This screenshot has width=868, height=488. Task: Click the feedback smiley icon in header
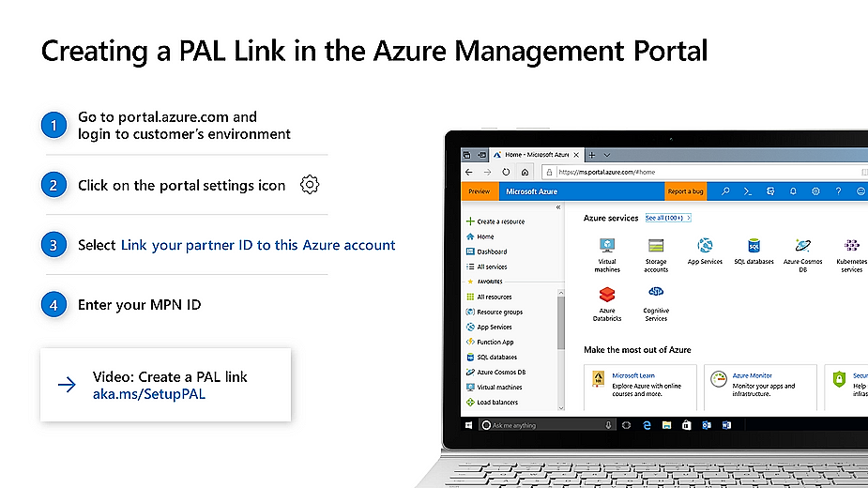click(860, 191)
